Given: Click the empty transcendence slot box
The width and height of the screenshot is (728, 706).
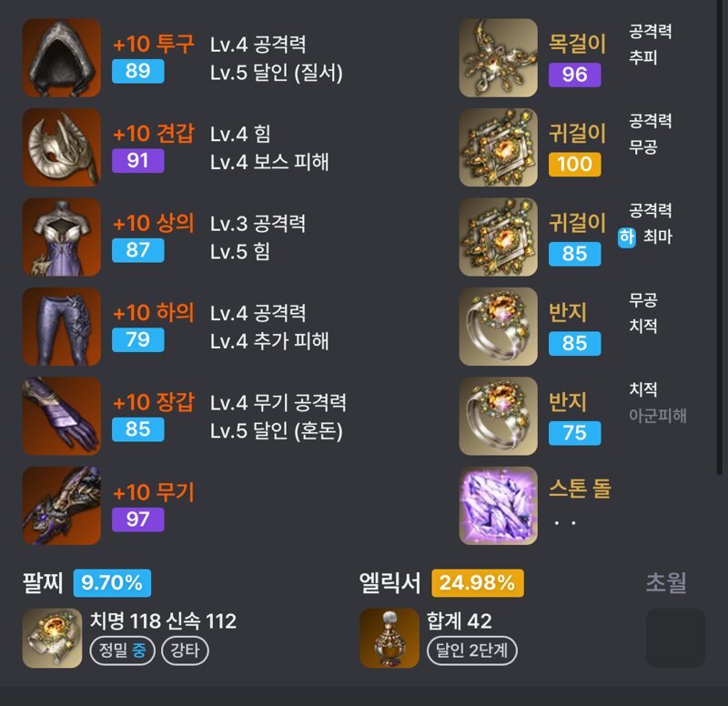Looking at the screenshot, I should point(675,639).
